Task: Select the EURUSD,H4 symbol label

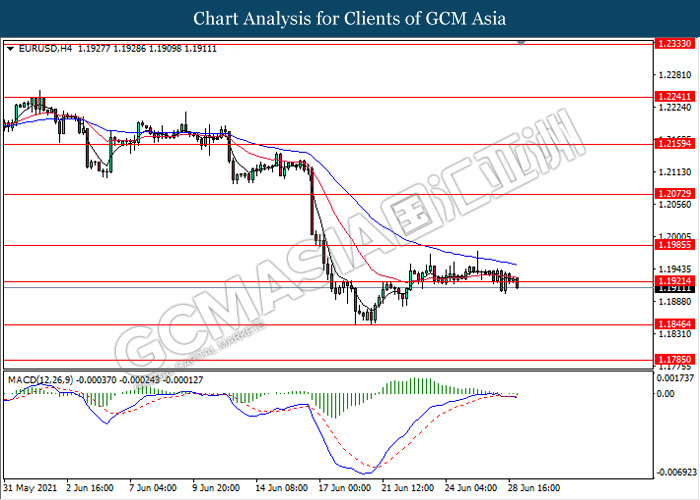Action: 45,49
